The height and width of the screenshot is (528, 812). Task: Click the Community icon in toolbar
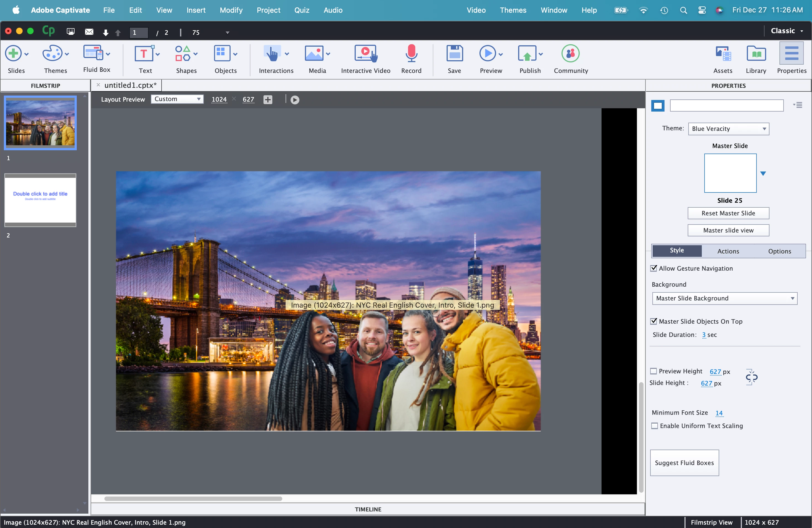[x=570, y=54]
